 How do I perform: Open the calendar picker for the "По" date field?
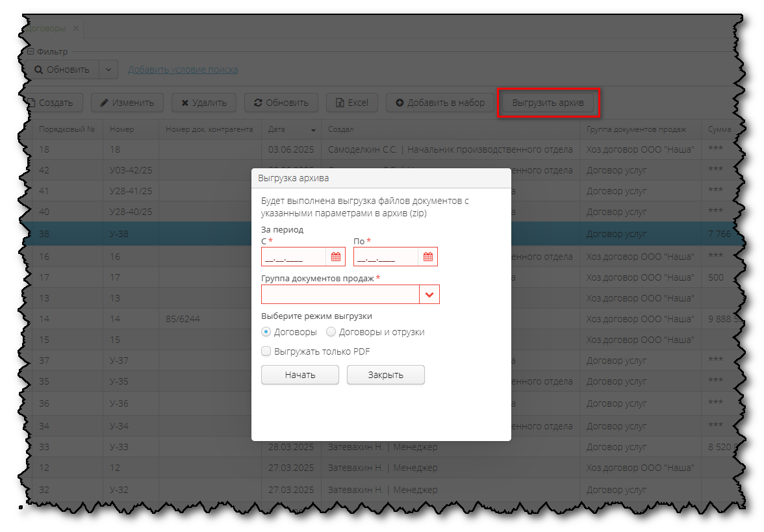(x=429, y=256)
